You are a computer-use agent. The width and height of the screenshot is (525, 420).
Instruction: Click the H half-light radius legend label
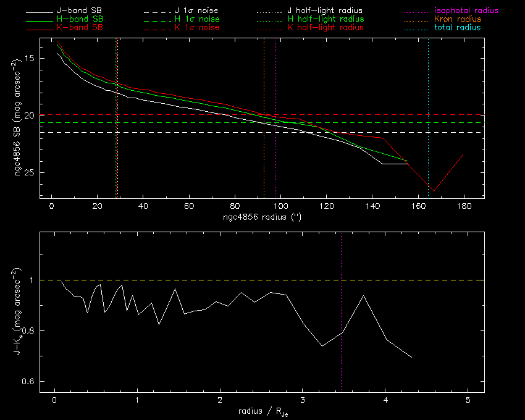click(325, 20)
